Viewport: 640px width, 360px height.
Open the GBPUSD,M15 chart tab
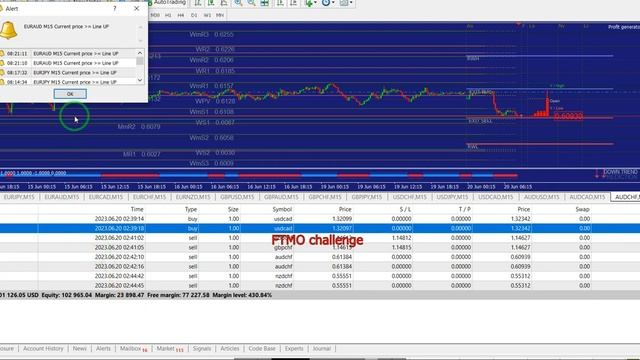point(237,197)
